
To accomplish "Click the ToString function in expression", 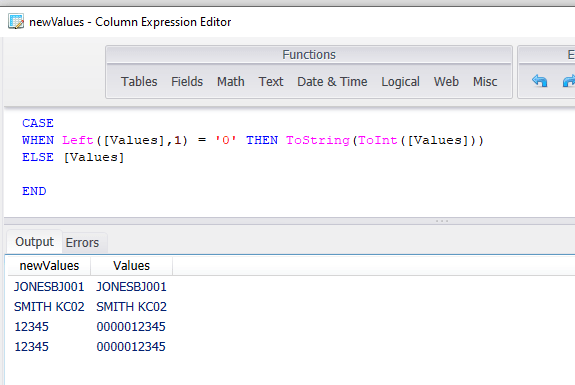I will pyautogui.click(x=318, y=140).
